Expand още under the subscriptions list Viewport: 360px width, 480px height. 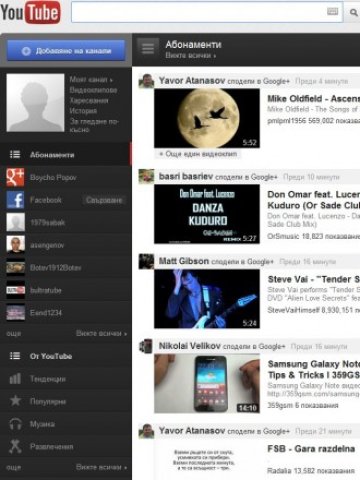click(x=14, y=334)
